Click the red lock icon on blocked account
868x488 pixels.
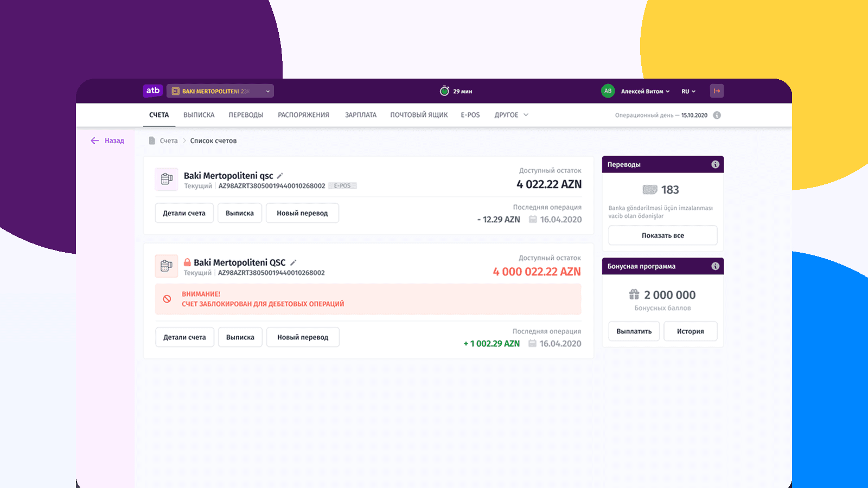pos(187,262)
